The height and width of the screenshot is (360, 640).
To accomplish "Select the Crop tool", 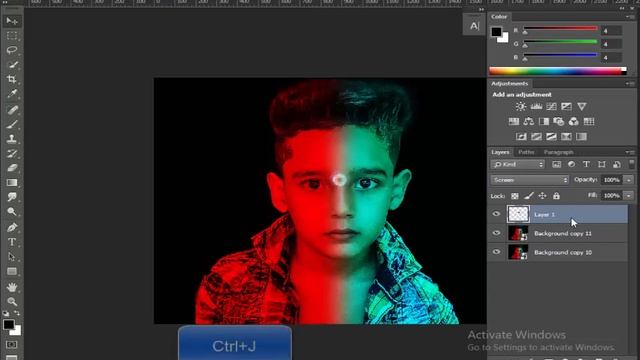I will [12, 79].
